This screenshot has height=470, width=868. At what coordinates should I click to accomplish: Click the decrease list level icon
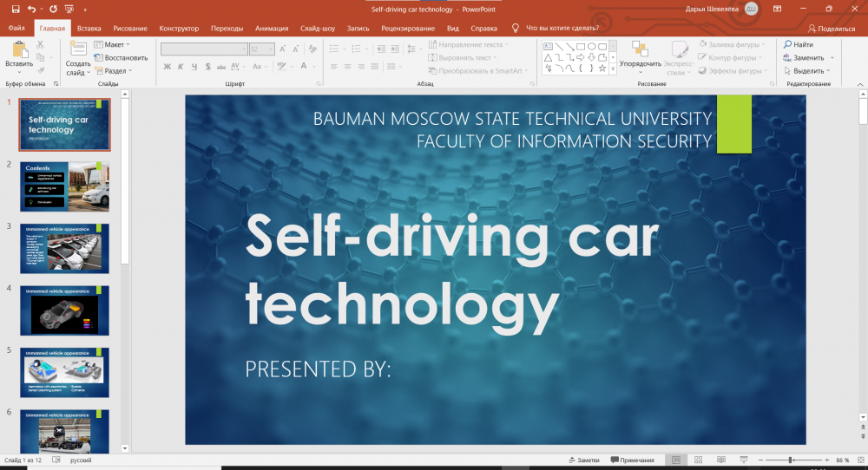coord(381,49)
